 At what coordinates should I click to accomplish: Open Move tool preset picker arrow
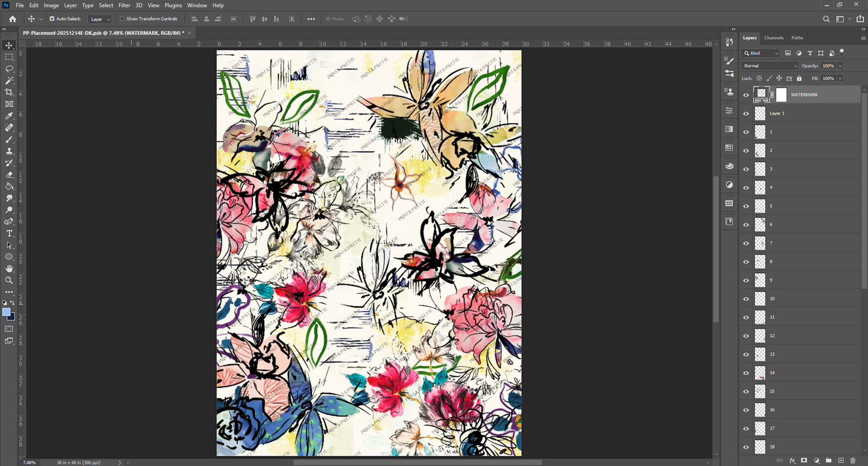tap(41, 19)
